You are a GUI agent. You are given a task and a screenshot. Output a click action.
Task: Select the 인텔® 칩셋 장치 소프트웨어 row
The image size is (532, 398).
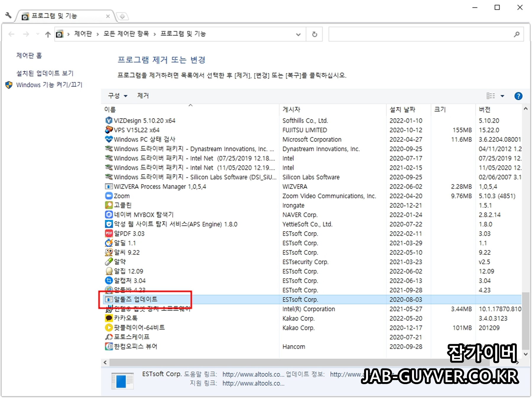pyautogui.click(x=312, y=309)
